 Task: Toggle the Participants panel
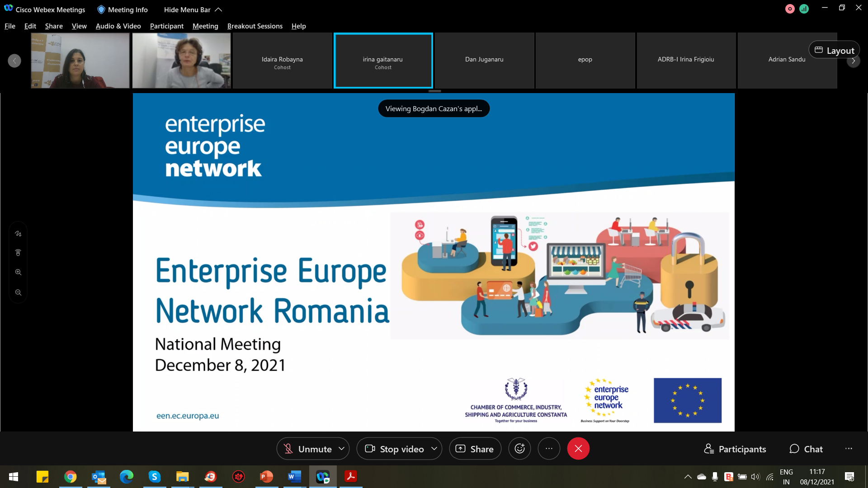pos(735,449)
